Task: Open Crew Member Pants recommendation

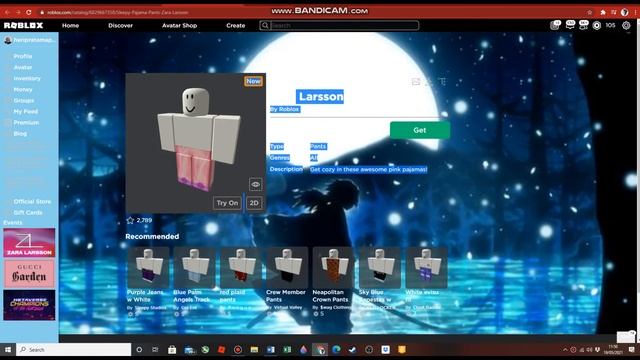Action: tap(287, 267)
